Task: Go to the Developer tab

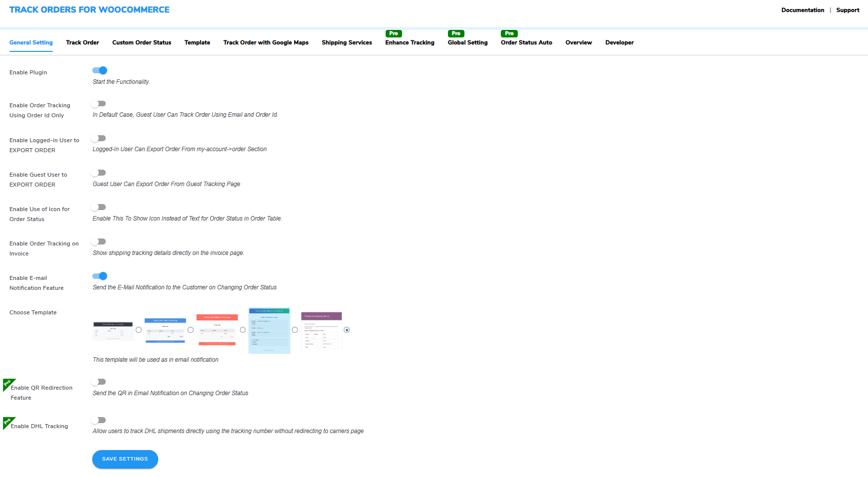Action: [x=620, y=42]
